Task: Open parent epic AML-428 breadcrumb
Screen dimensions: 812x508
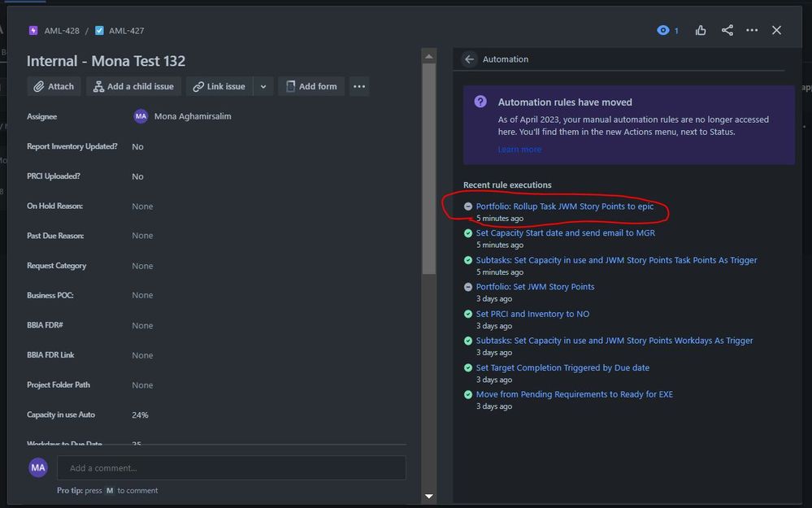Action: (x=62, y=31)
